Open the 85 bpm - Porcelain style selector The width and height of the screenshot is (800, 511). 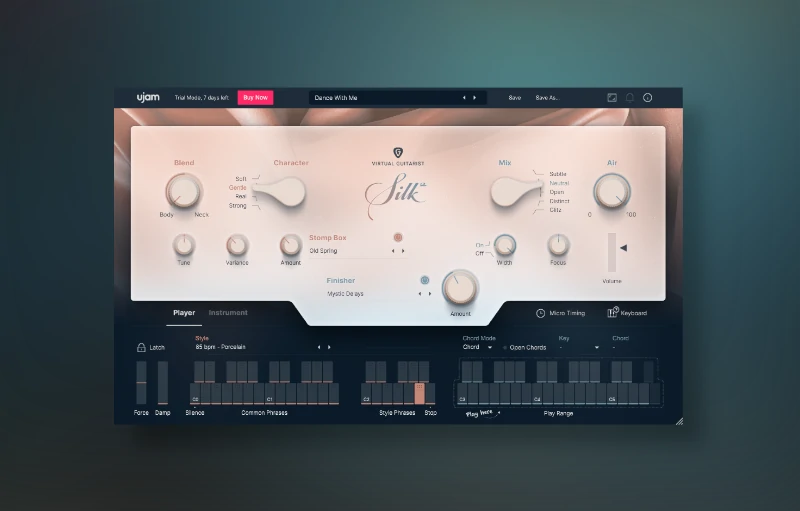[220, 347]
